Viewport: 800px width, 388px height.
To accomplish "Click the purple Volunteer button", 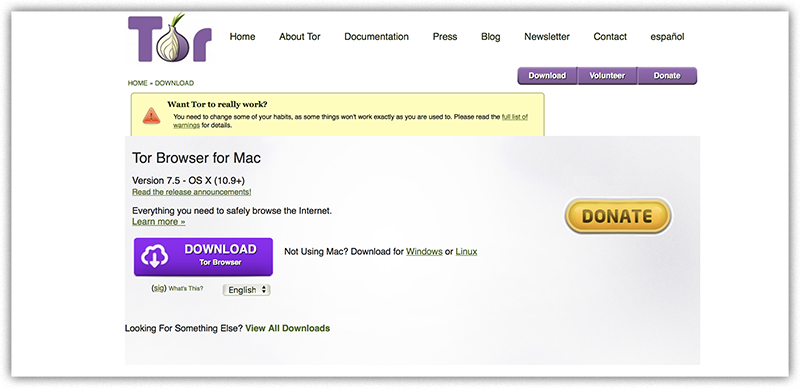I will coord(607,76).
